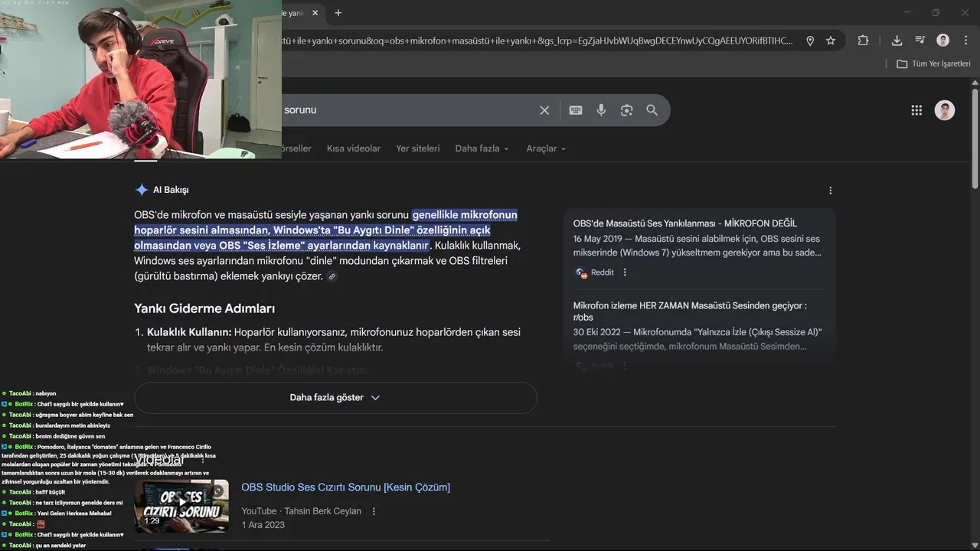Screen dimensions: 980x551
Task: Click the Yankı Giderme Adımları heading
Action: (x=204, y=308)
